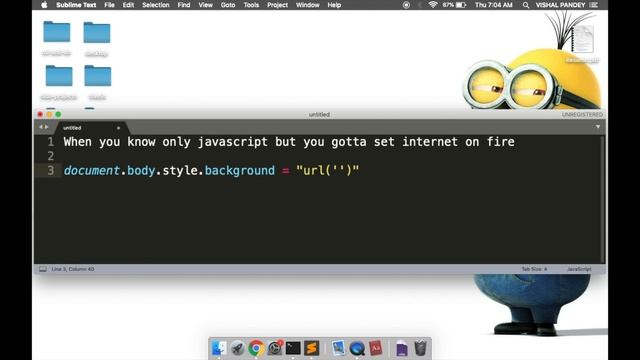
Task: Open JavaScript syntax selector in status bar
Action: tap(579, 269)
